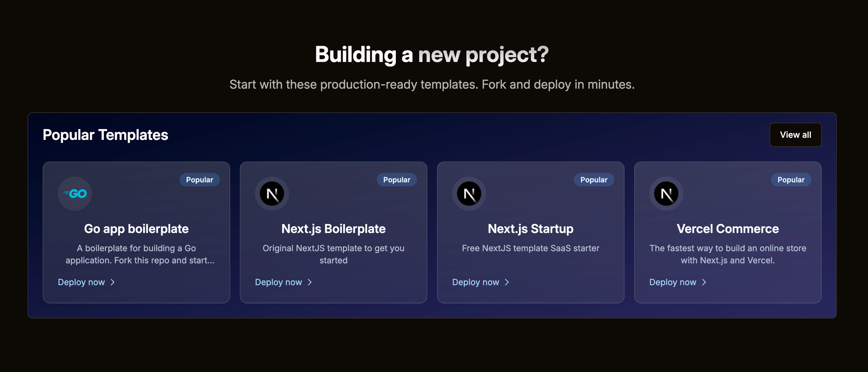Click chevron arrow under Go app boilerplate

(x=112, y=282)
